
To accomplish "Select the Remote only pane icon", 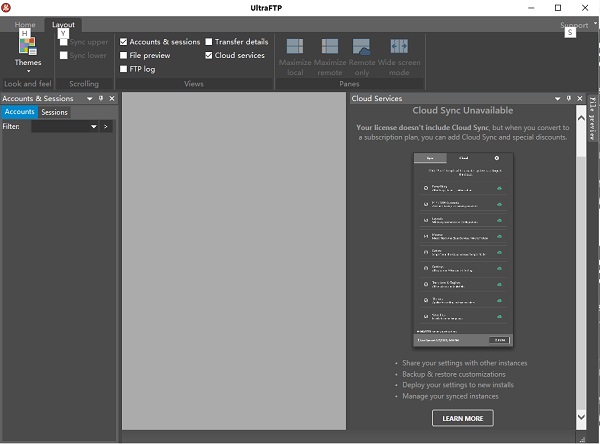I will point(361,46).
